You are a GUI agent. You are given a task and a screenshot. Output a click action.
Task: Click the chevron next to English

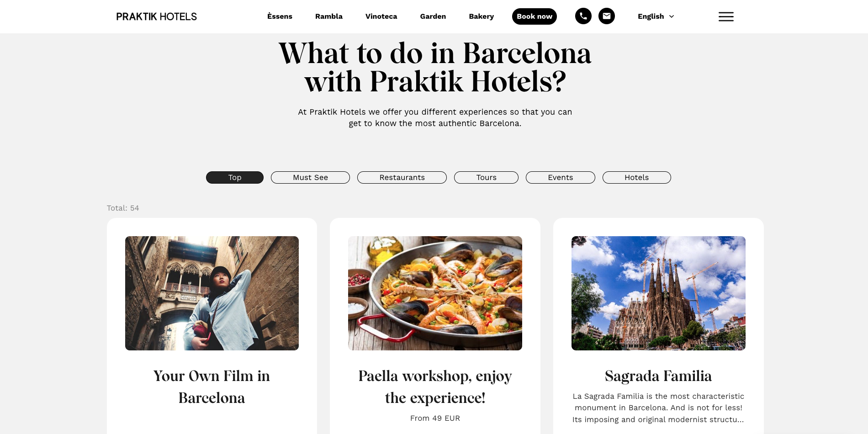coord(671,16)
